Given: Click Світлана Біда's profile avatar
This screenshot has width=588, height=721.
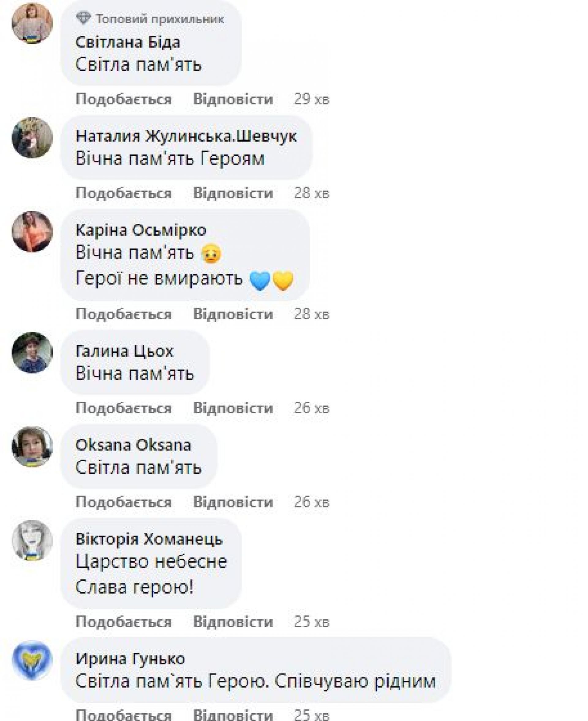Looking at the screenshot, I should coord(32,23).
